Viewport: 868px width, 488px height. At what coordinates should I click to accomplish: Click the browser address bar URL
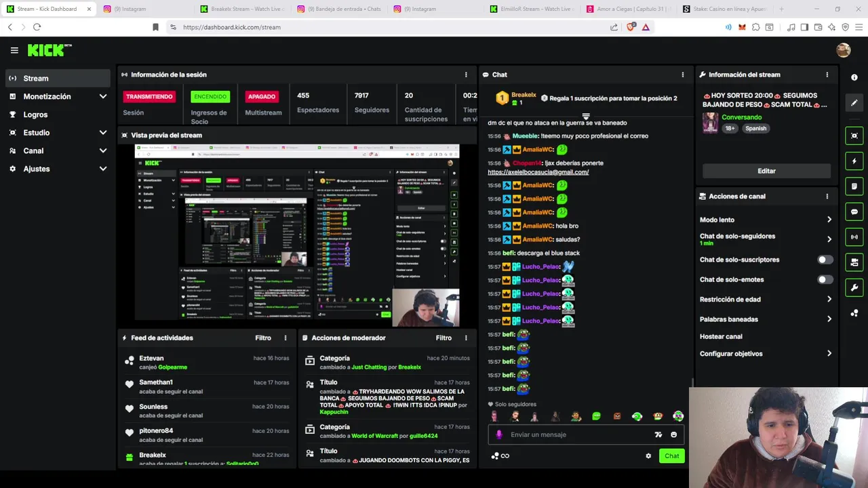[232, 27]
